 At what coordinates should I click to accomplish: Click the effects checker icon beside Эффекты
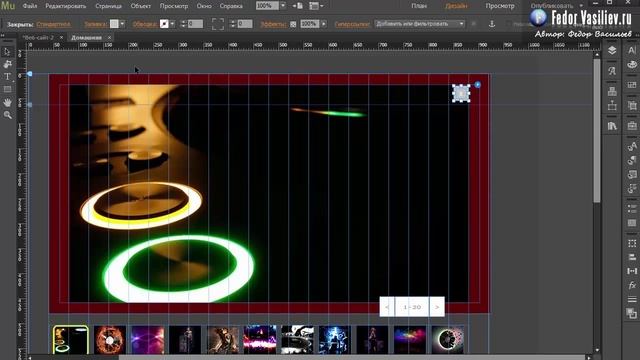pos(293,24)
